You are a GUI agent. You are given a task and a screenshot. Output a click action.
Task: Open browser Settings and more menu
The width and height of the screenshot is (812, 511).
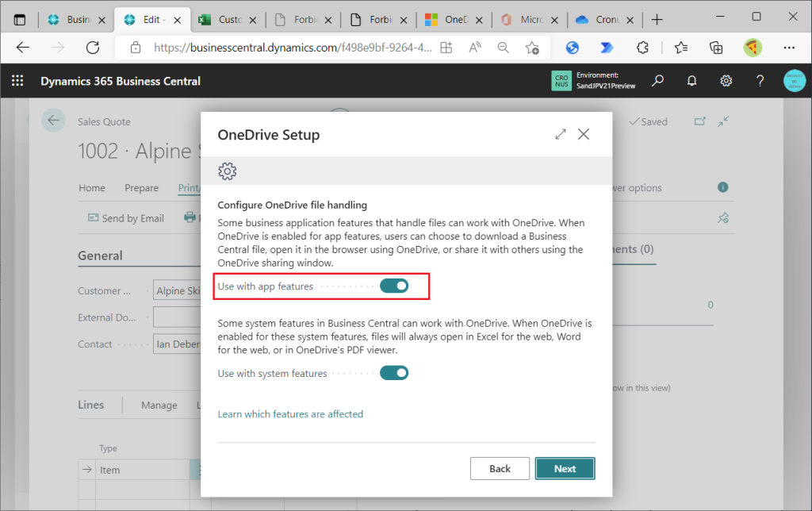(789, 48)
